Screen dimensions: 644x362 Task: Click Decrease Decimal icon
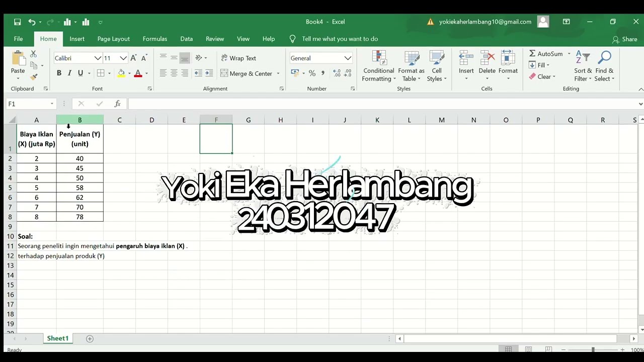[348, 73]
